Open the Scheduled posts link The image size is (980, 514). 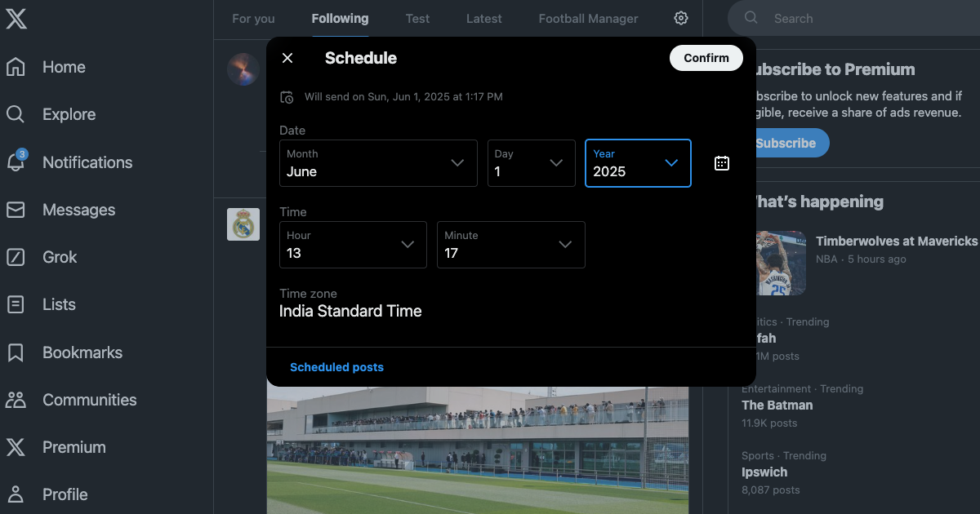(x=336, y=367)
